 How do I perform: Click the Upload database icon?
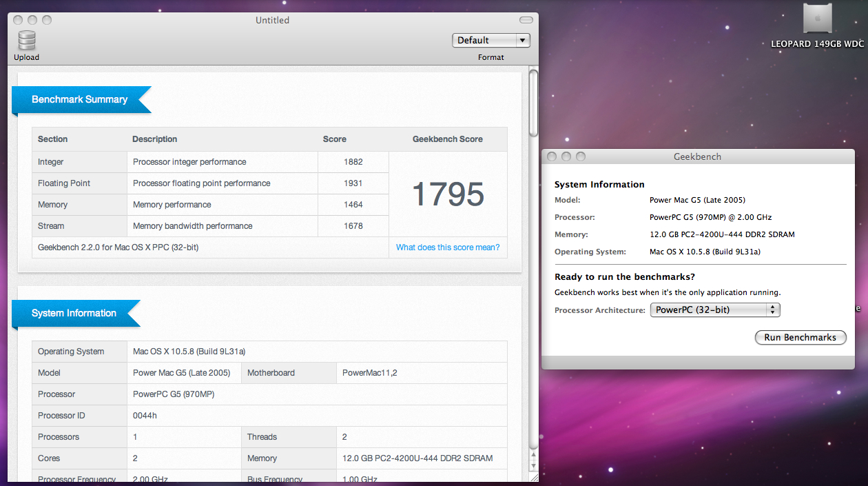coord(27,41)
